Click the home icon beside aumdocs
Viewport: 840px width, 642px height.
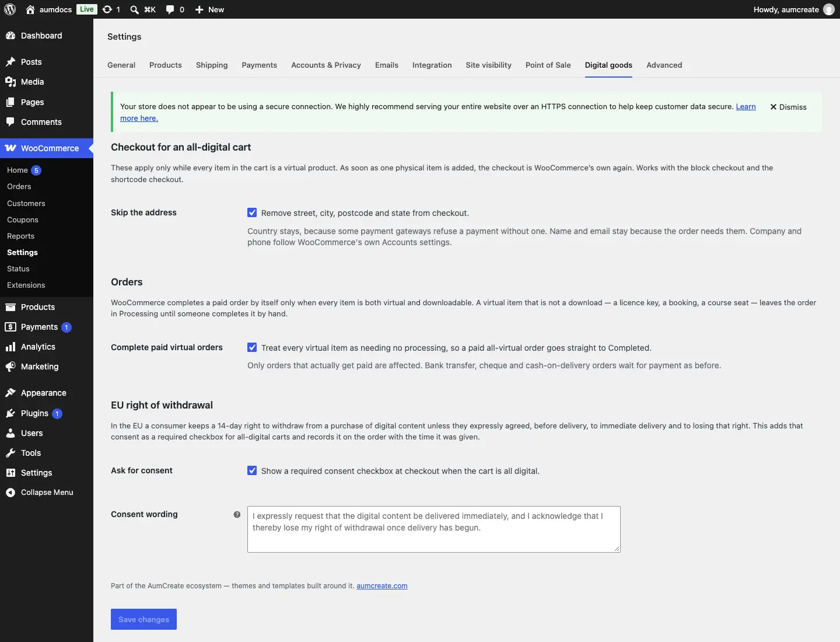click(x=30, y=9)
